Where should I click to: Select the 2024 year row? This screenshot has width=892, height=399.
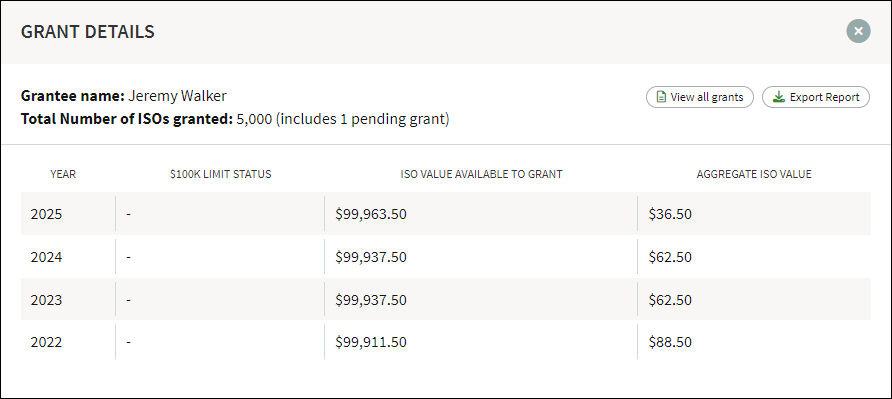click(x=446, y=257)
